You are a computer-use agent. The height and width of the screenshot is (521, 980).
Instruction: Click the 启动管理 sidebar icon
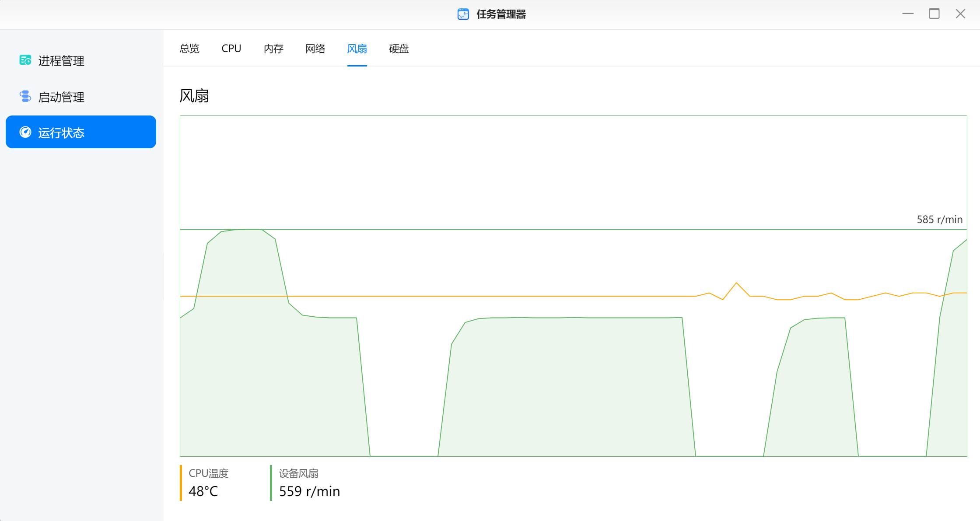click(25, 97)
